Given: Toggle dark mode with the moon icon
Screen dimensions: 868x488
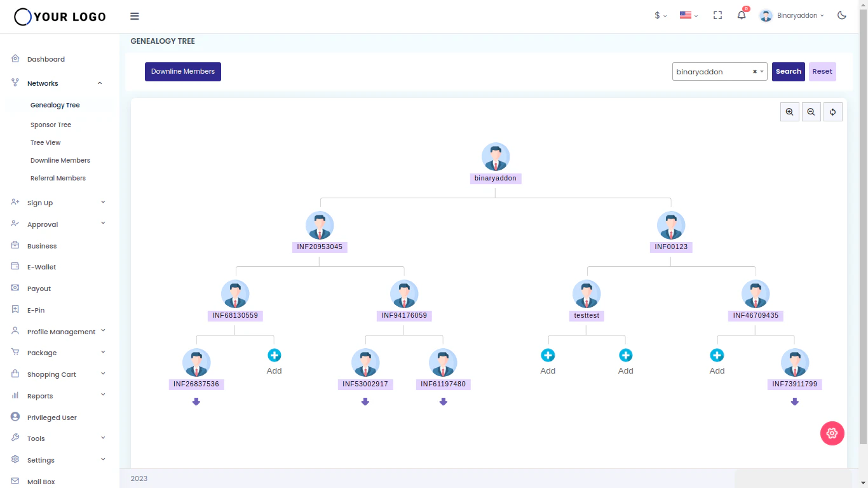Looking at the screenshot, I should pyautogui.click(x=841, y=15).
